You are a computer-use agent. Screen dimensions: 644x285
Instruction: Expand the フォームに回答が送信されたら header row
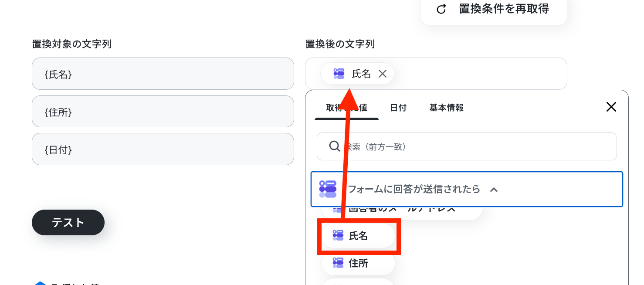[x=467, y=189]
